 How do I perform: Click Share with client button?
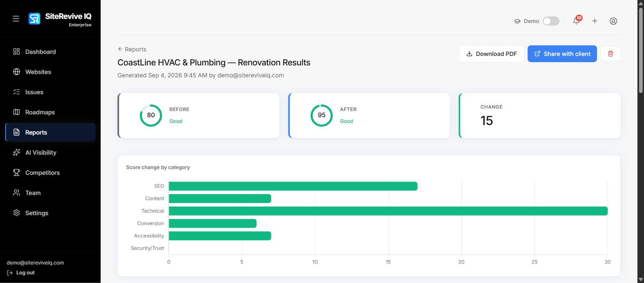click(562, 53)
